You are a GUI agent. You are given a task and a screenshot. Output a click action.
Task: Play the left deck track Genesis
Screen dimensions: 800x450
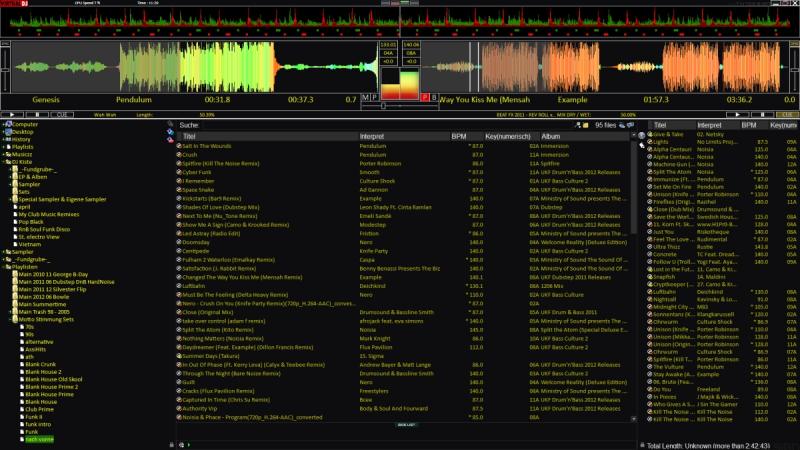(x=12, y=115)
